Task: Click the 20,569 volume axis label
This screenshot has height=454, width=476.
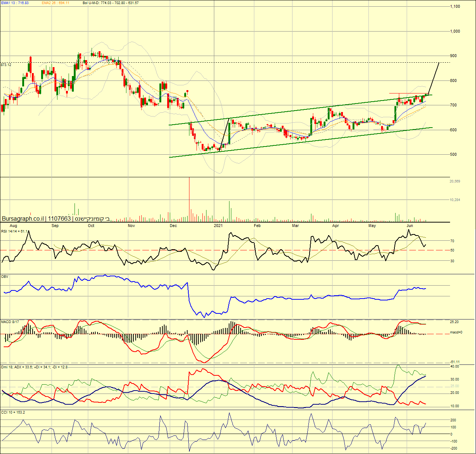Action: (454, 181)
